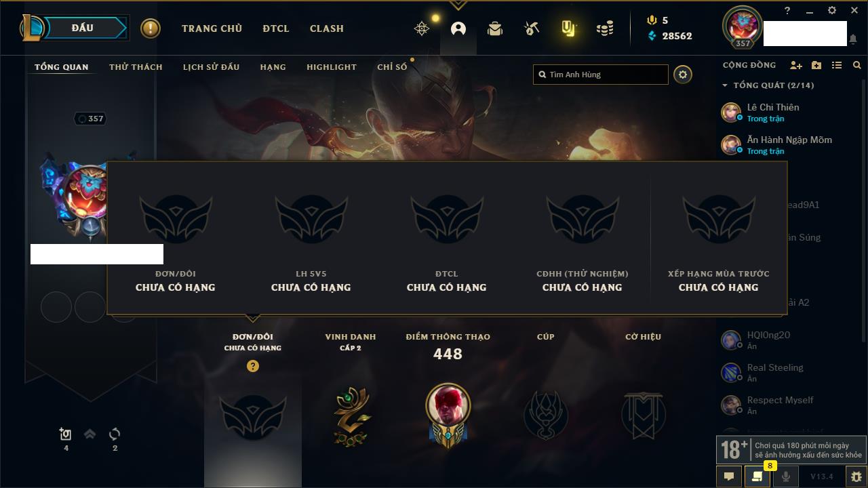Image resolution: width=868 pixels, height=488 pixels.
Task: Click the yellow mission alert icon
Action: click(151, 28)
